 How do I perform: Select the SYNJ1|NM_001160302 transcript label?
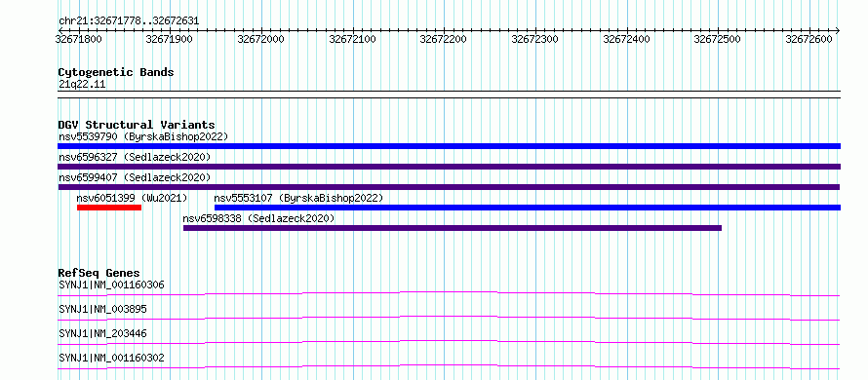pyautogui.click(x=111, y=358)
